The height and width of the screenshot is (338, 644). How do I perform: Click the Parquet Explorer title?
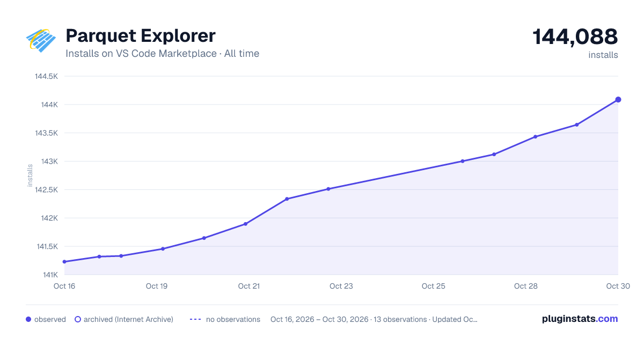(141, 36)
